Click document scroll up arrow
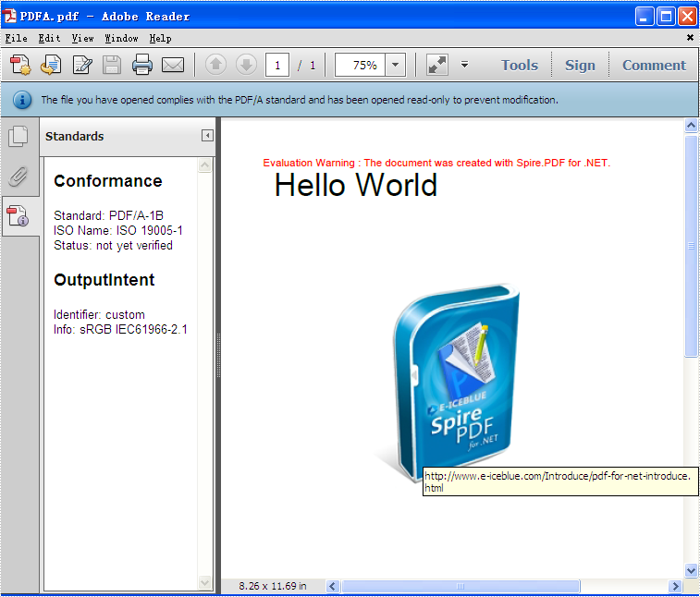 [x=691, y=126]
